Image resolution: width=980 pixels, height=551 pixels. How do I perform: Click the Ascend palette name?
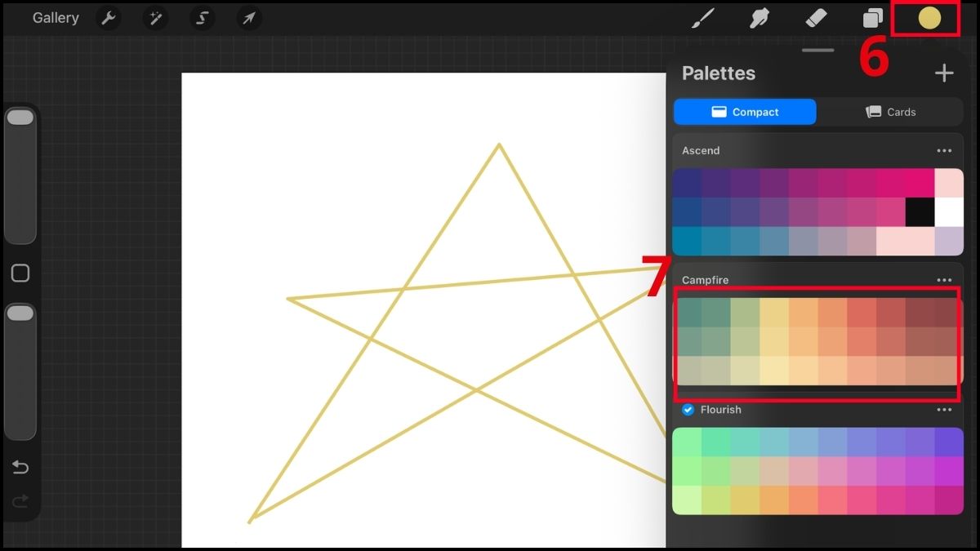pyautogui.click(x=701, y=151)
